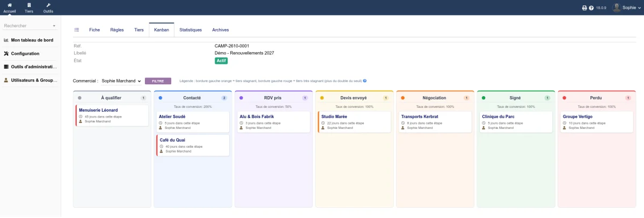Click the person icon on Groupe Vertigo card
The height and width of the screenshot is (218, 644).
565,128
